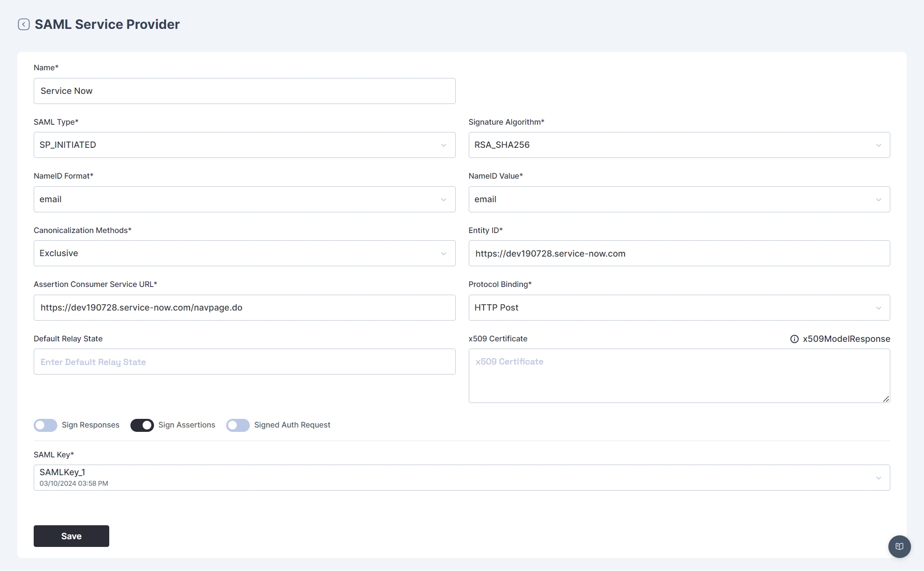Viewport: 924px width, 571px height.
Task: Click the Save button
Action: 71,536
